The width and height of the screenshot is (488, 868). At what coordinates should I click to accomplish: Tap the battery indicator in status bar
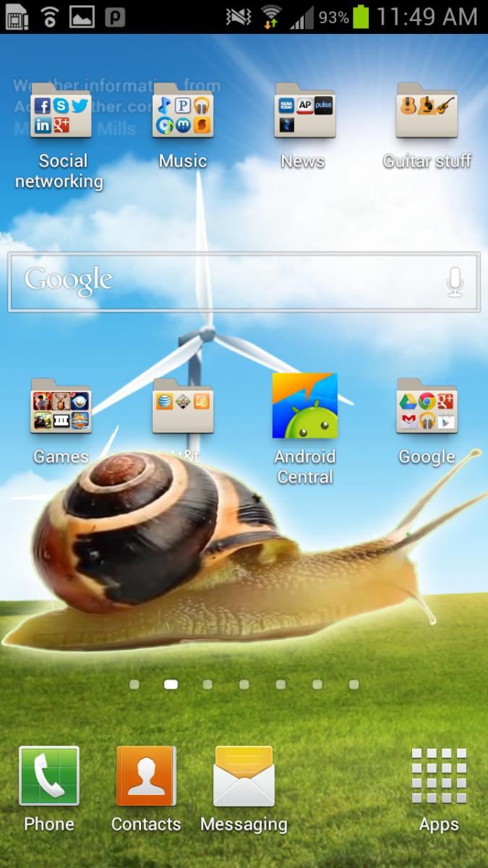(x=361, y=17)
